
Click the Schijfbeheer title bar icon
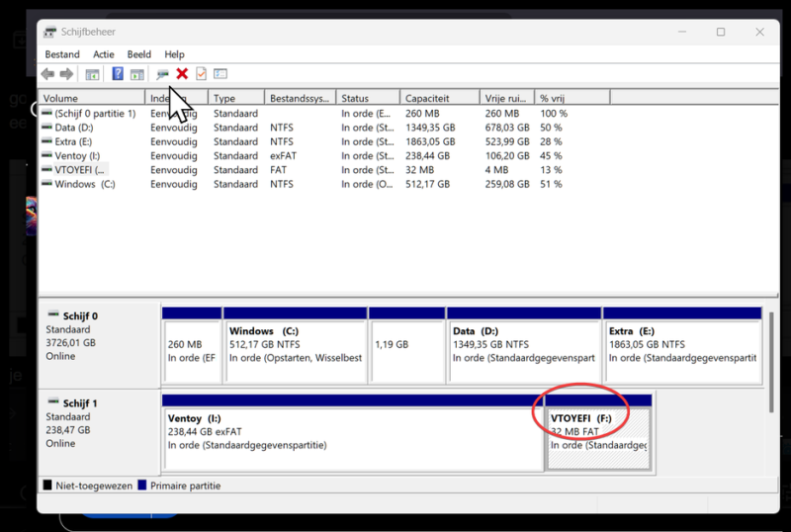pyautogui.click(x=50, y=32)
